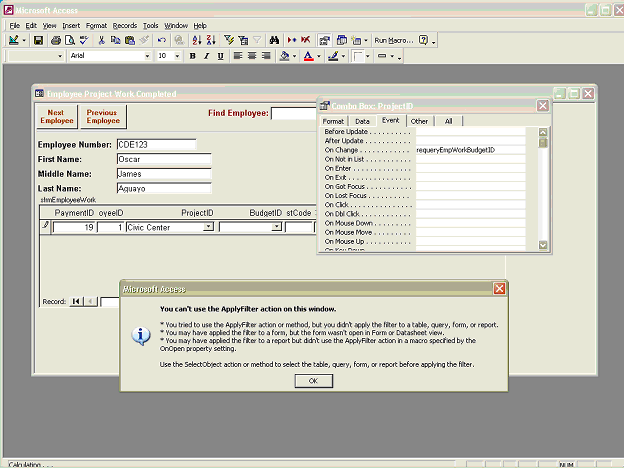This screenshot has height=468, width=624.
Task: Click the Fill/Back Color paint bucket
Action: point(284,56)
